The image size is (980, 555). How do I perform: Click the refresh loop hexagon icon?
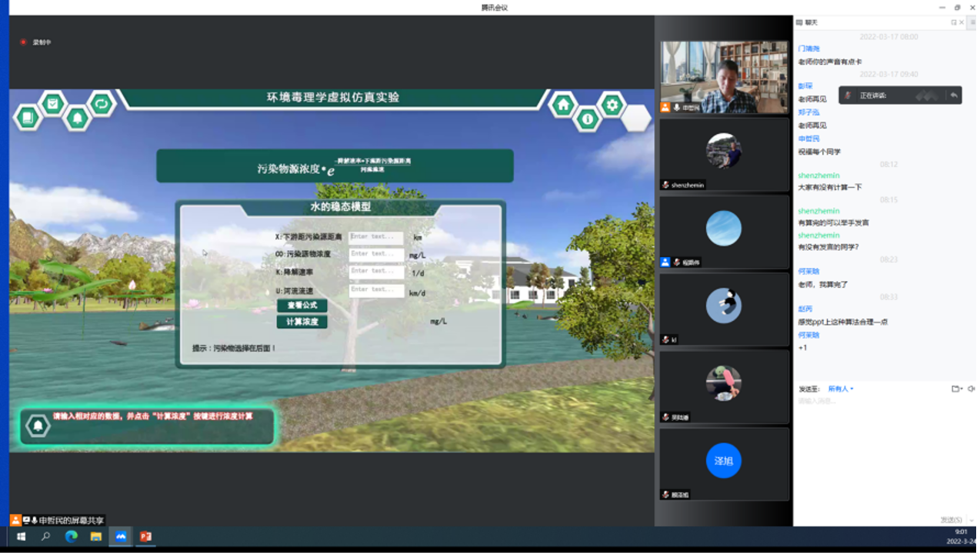pyautogui.click(x=102, y=103)
